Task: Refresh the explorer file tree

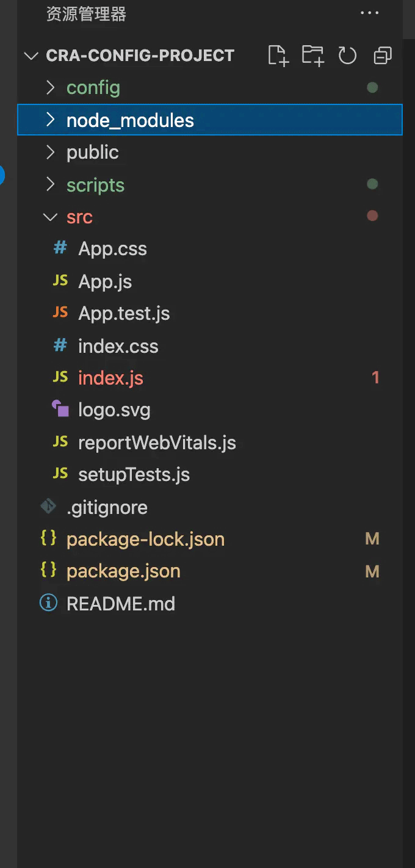Action: point(347,56)
